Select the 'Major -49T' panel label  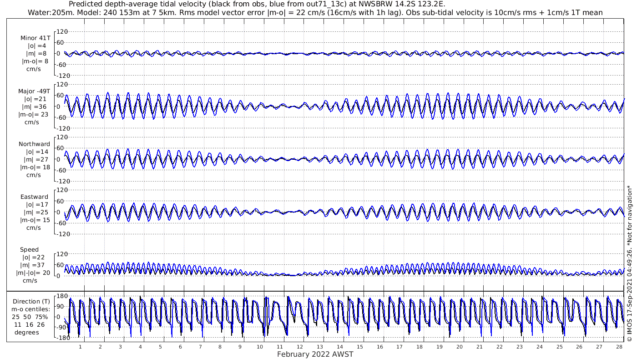tap(35, 91)
